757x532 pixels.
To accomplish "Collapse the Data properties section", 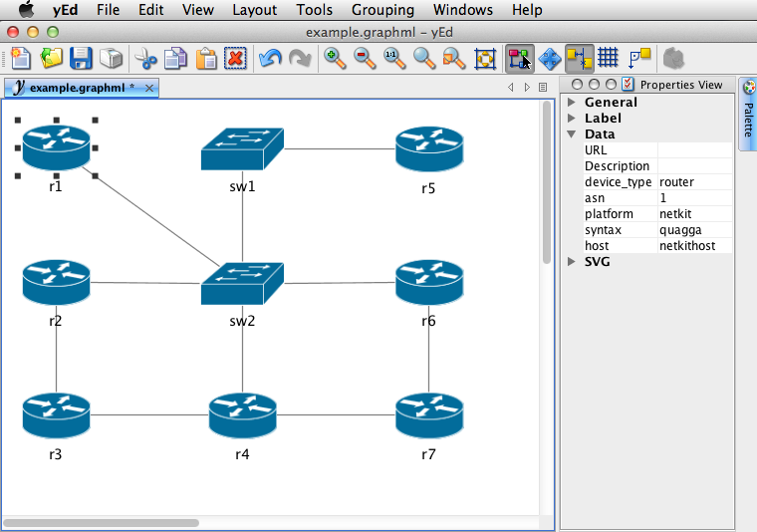I will tap(572, 134).
